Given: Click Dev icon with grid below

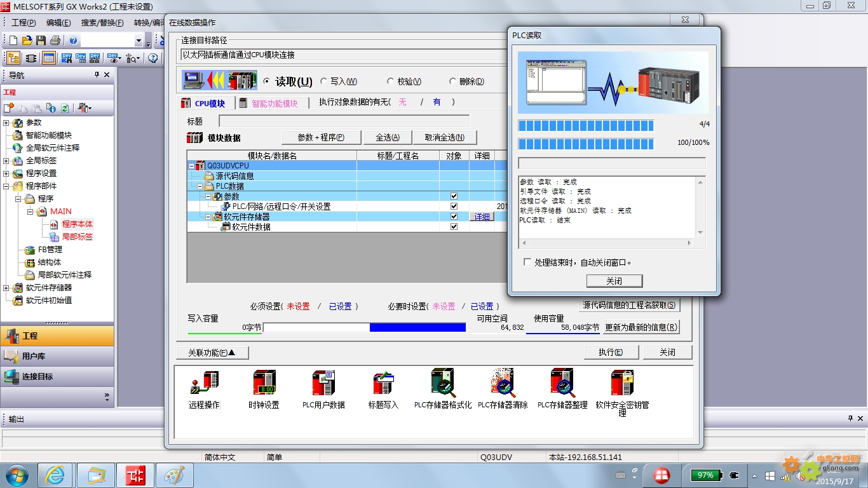Looking at the screenshot, I should [81, 58].
